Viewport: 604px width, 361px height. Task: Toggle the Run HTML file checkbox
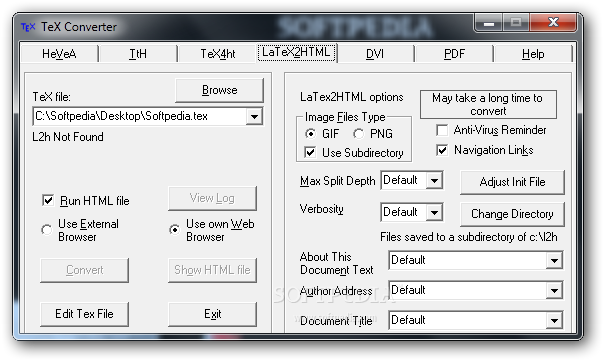click(x=48, y=200)
